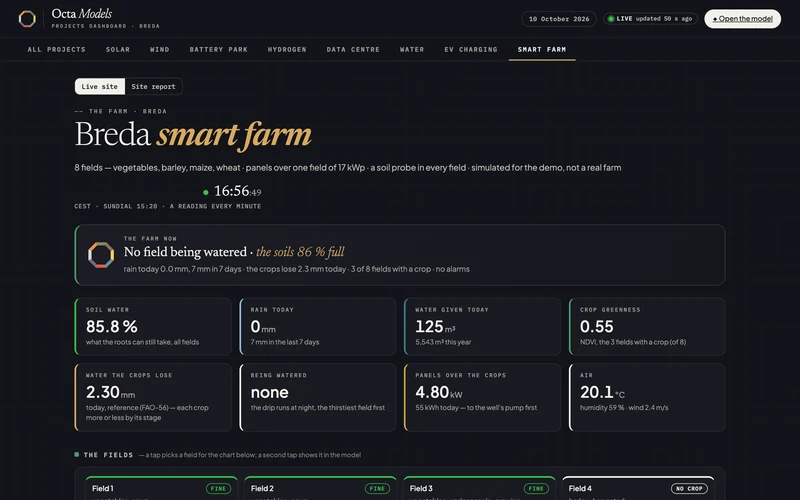Click the FINE badge on Field 1
The image size is (800, 500).
point(218,489)
